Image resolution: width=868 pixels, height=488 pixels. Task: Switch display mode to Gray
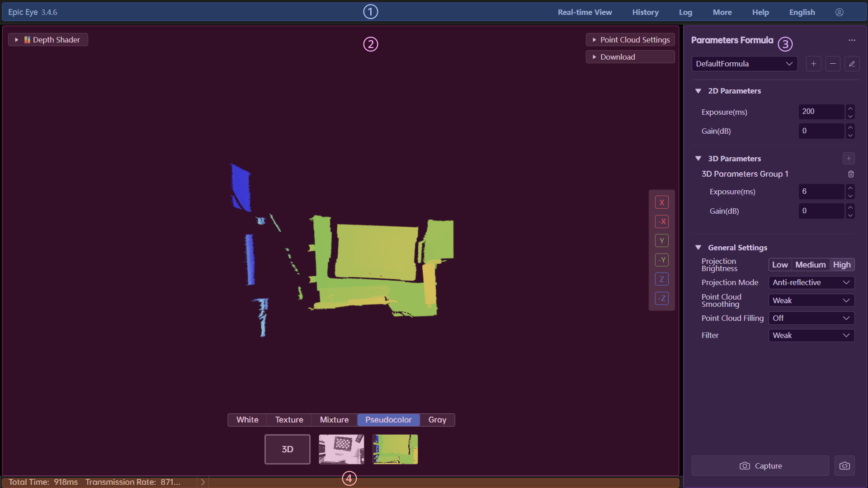point(437,420)
